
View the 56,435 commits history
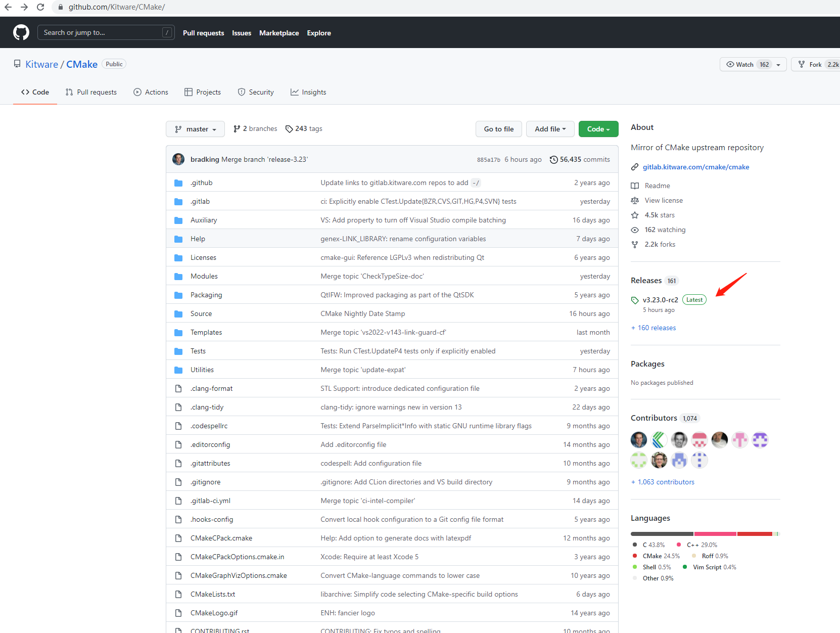pyautogui.click(x=580, y=160)
